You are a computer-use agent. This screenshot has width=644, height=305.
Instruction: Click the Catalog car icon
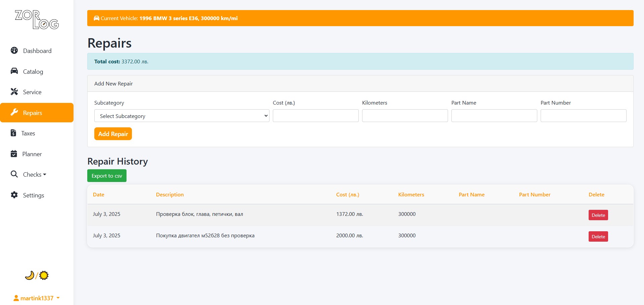14,71
